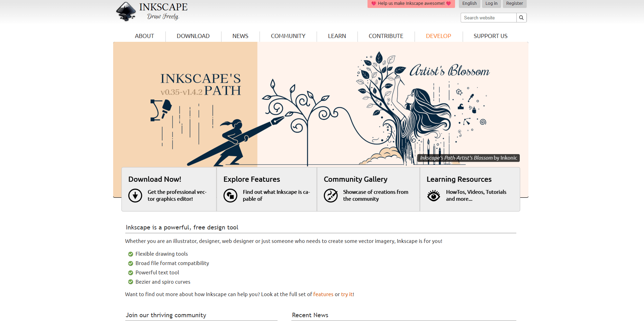Click the INKSCAPE Draw Freely wordmark
Image resolution: width=644 pixels, height=321 pixels.
coord(163,11)
